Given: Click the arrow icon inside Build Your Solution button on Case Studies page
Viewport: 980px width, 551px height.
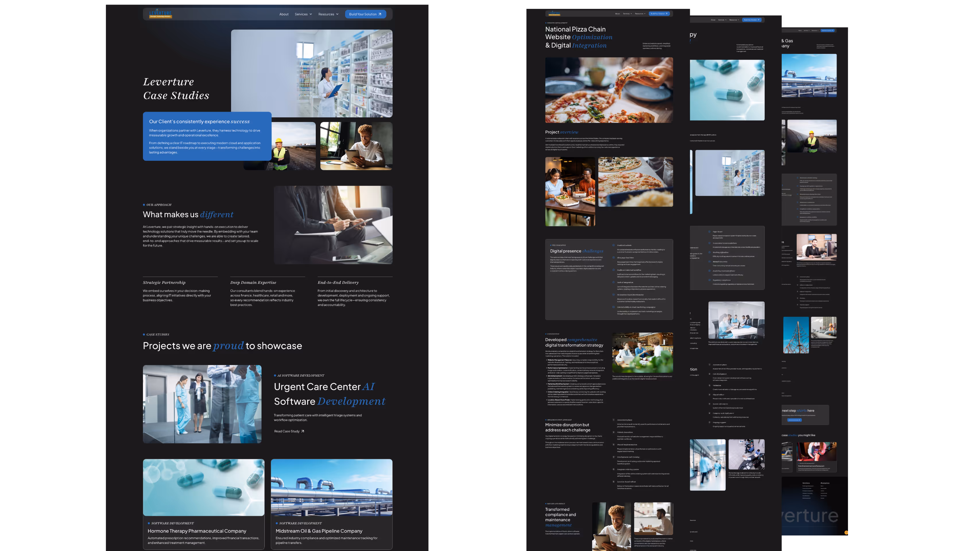Looking at the screenshot, I should [380, 14].
